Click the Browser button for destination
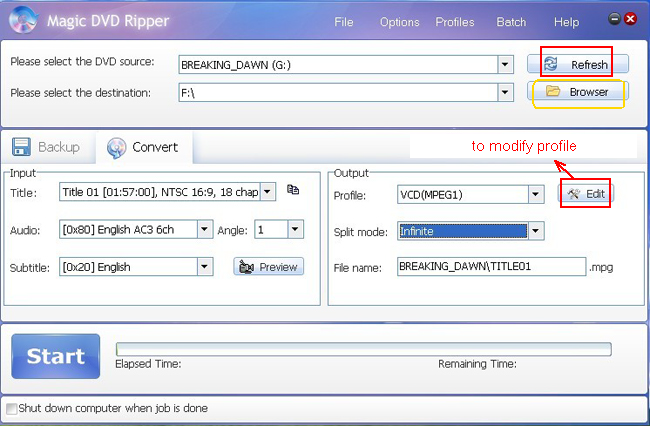Viewport: 650px width, 426px height. [578, 92]
